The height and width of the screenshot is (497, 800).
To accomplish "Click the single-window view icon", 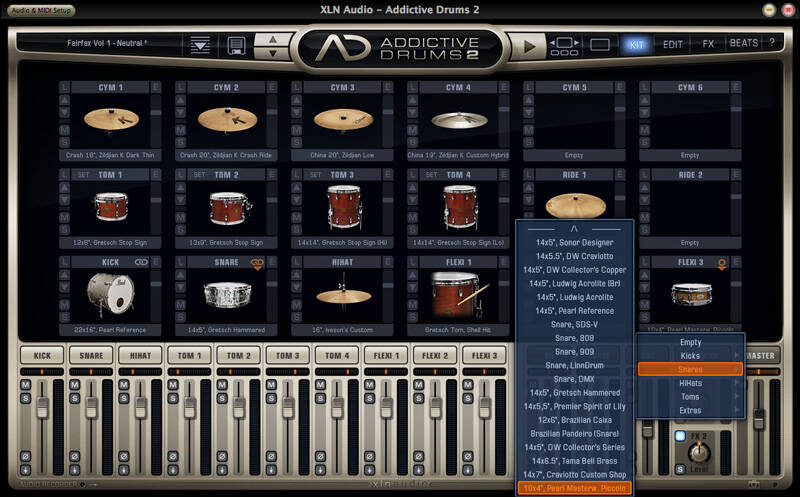I will coord(599,45).
